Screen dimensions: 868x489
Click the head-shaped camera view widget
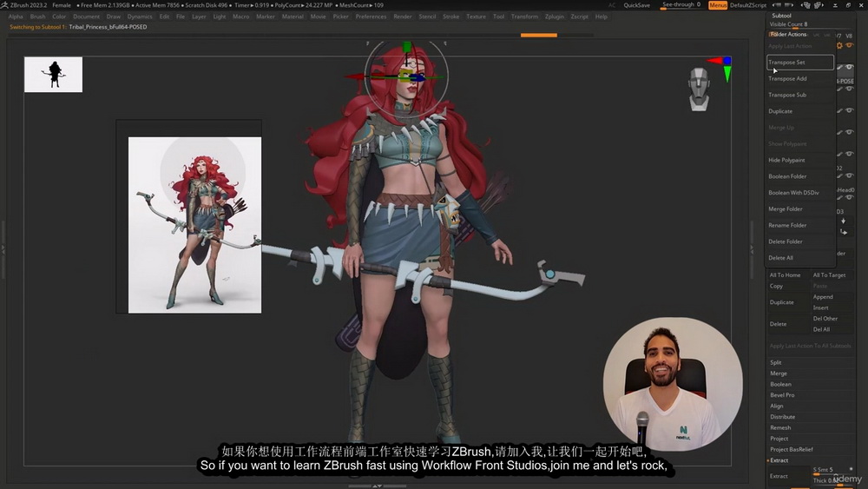tap(699, 89)
